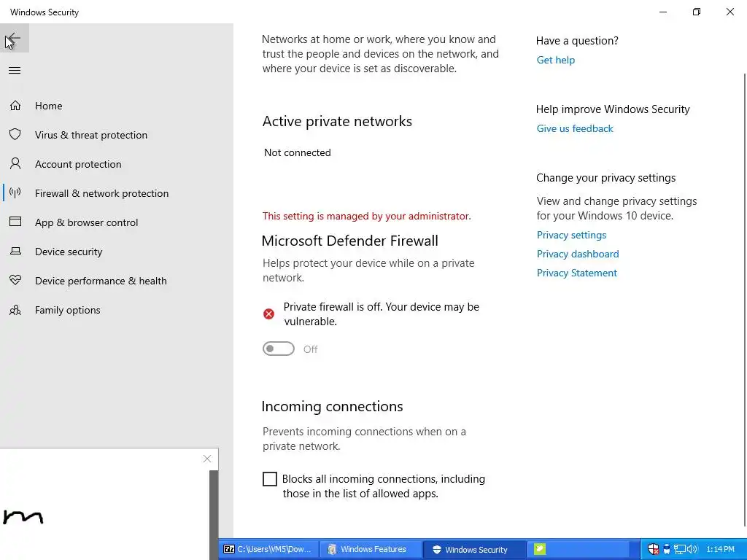The width and height of the screenshot is (747, 560).
Task: Click the Device performance & health heart icon
Action: pos(15,281)
